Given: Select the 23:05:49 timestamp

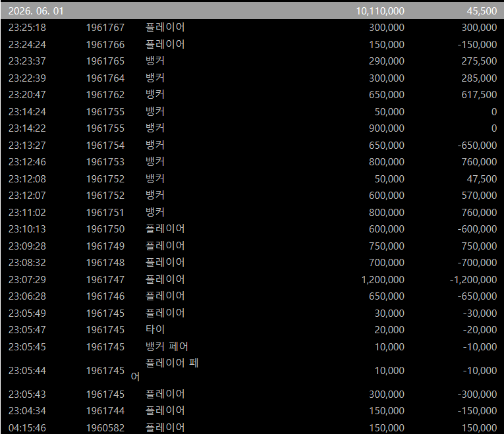Looking at the screenshot, I should 27,313.
